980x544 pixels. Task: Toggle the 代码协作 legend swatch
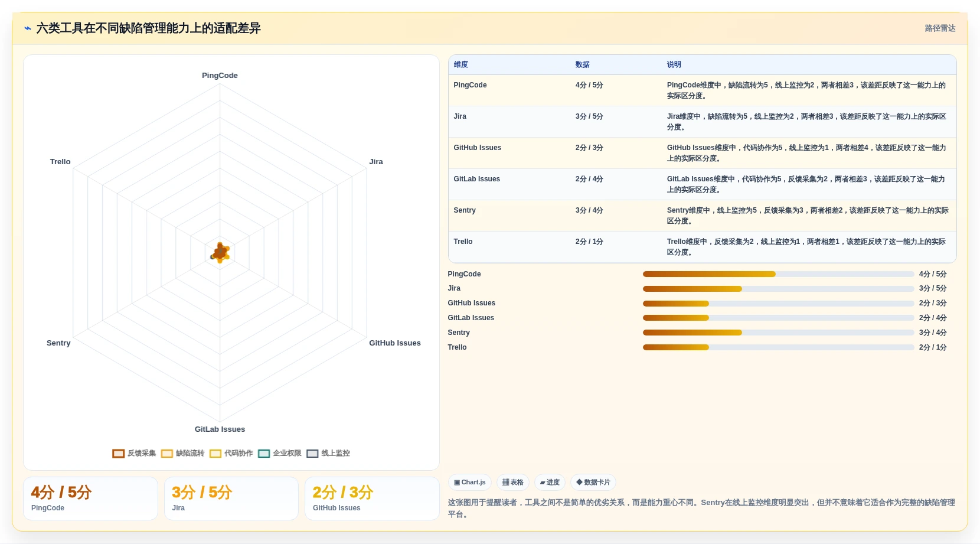(215, 454)
